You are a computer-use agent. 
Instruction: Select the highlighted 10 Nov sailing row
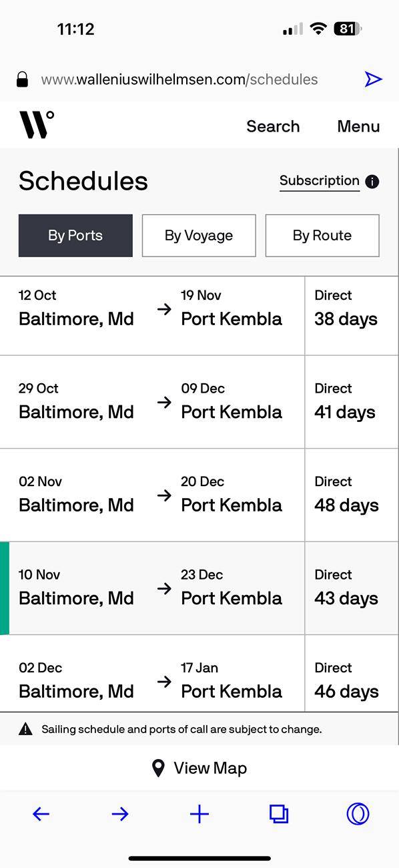(x=199, y=588)
